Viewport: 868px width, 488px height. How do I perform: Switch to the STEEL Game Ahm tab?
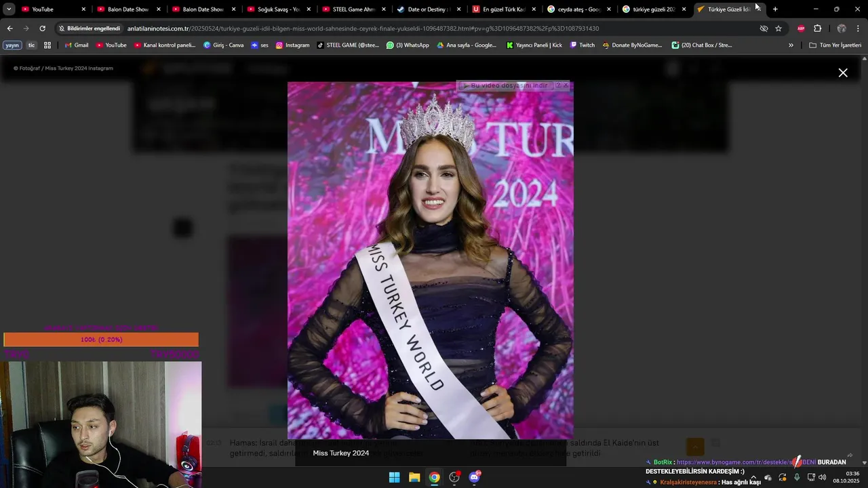point(355,9)
